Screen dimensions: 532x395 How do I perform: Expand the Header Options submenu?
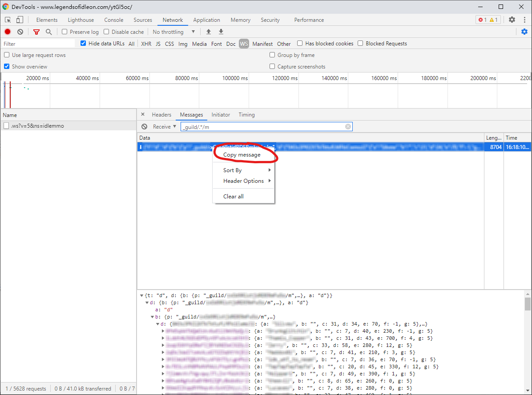point(244,181)
